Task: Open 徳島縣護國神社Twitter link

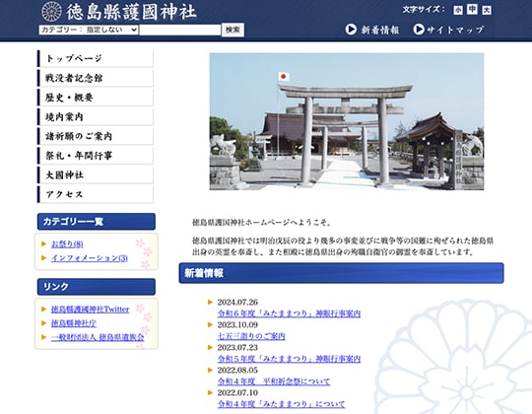Action: 91,310
